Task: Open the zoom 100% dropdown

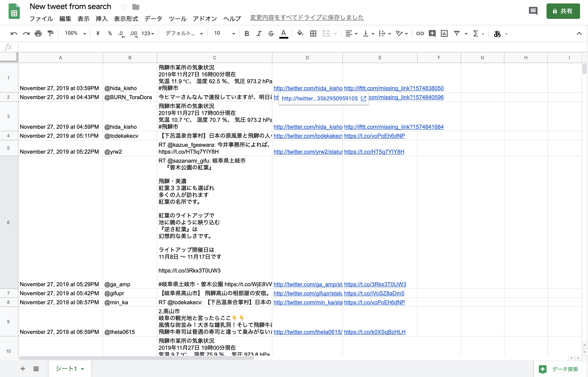Action: point(75,33)
